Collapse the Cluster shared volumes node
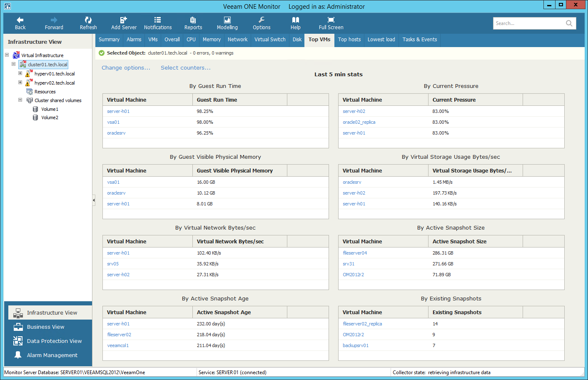Viewport: 588px width, 380px height. [20, 100]
